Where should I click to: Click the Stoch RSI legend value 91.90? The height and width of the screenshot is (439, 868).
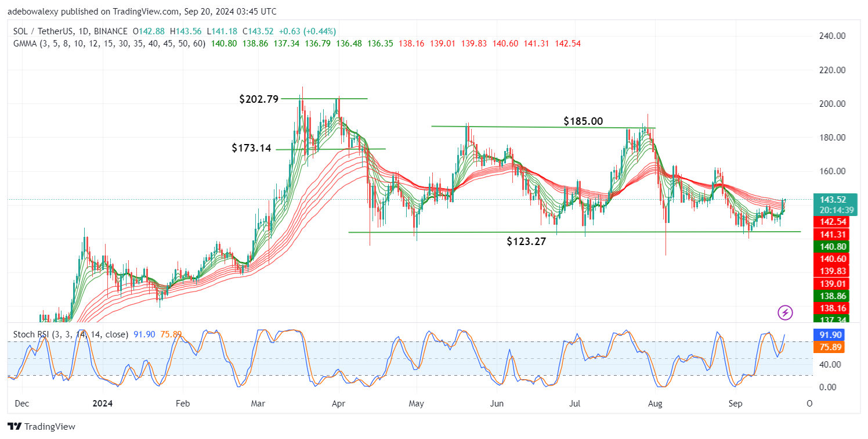click(x=145, y=334)
